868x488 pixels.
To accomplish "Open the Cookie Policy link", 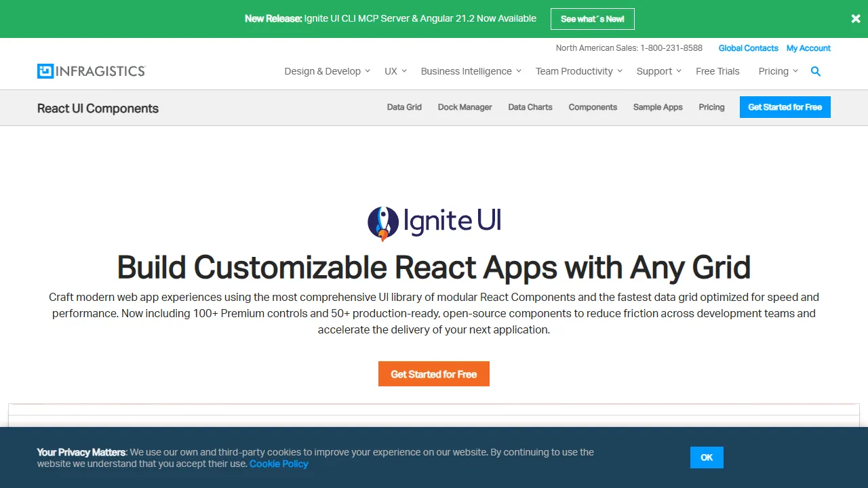I will (279, 464).
